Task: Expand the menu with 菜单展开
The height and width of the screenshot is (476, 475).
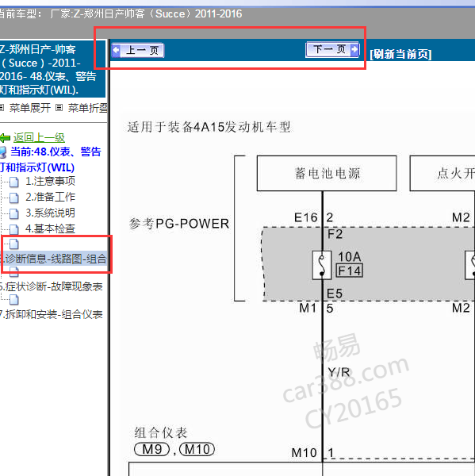Action: click(30, 108)
